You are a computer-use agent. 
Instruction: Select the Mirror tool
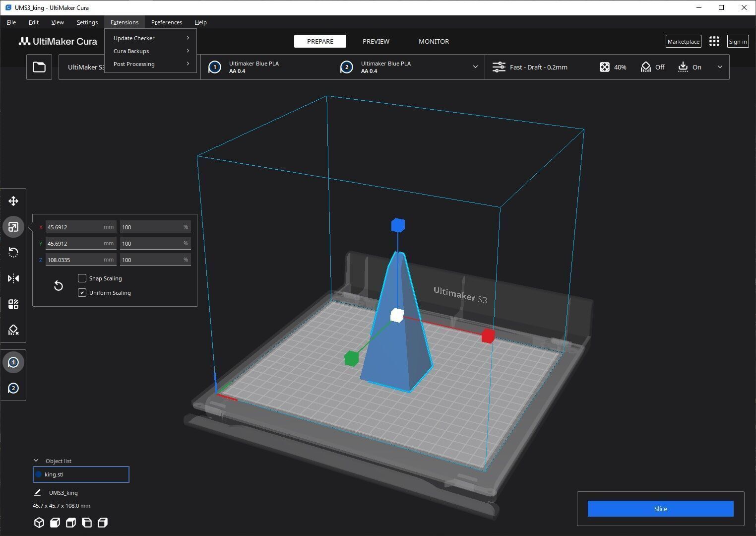(x=13, y=278)
